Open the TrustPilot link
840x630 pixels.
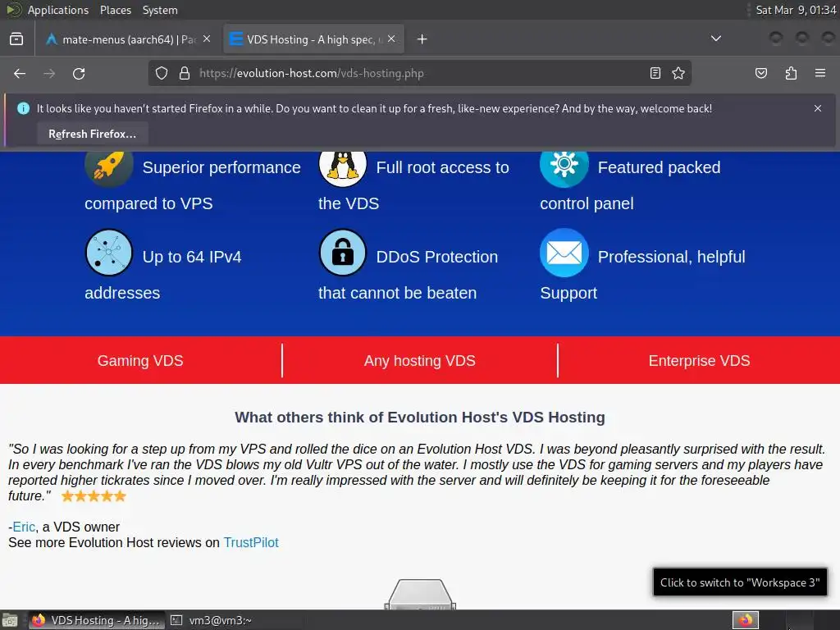(251, 543)
